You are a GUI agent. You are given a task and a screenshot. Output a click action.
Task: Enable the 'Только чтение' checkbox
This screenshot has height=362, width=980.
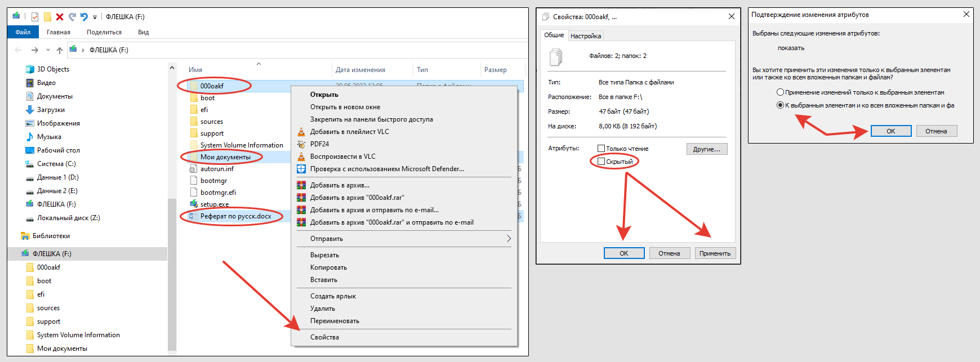(602, 149)
